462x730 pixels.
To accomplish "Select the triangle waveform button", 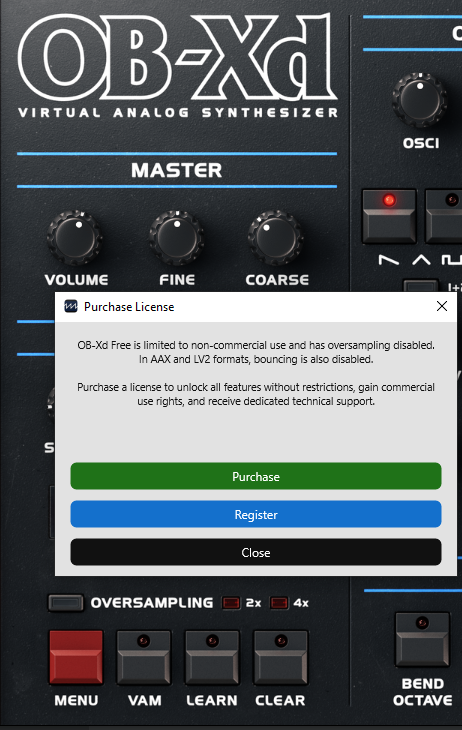I will (x=443, y=216).
